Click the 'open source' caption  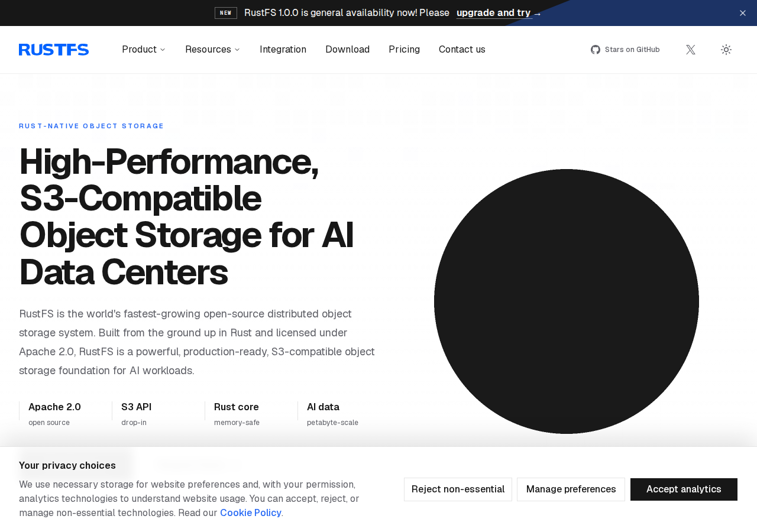[49, 423]
